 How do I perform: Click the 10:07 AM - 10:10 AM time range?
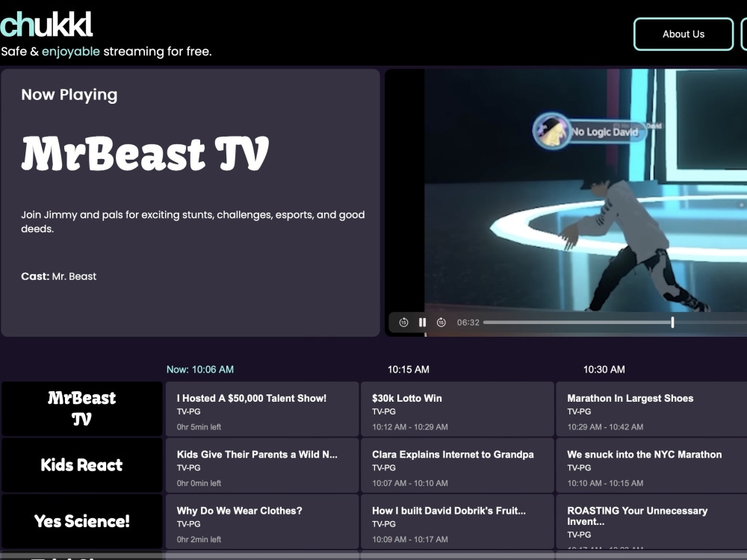click(409, 483)
